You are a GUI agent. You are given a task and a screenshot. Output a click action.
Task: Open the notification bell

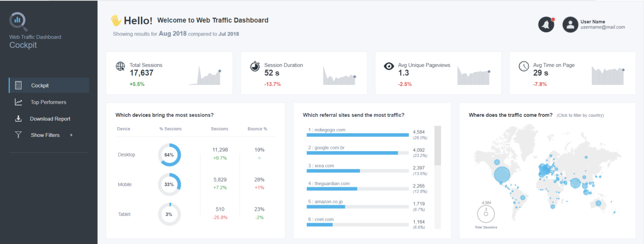pos(546,24)
